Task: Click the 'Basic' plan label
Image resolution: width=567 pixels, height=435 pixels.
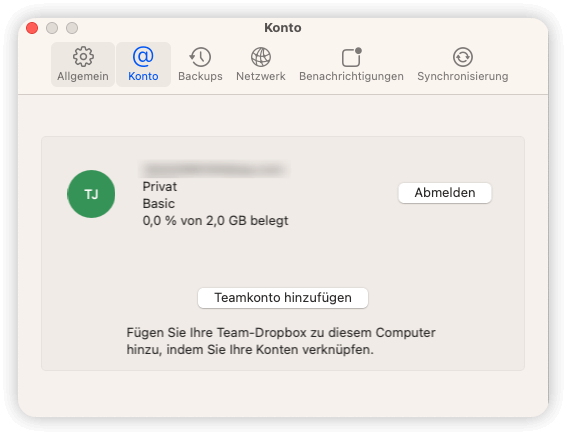Action: [x=158, y=204]
